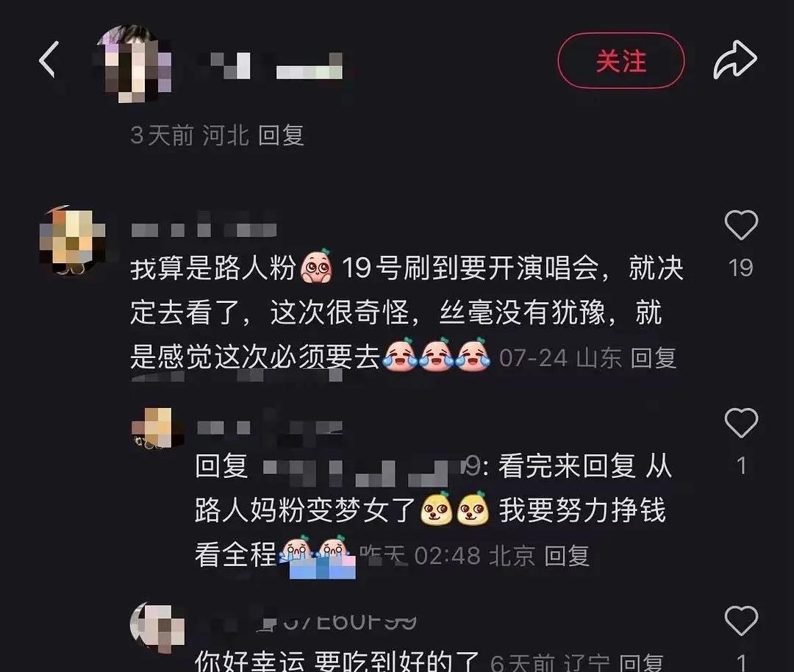Tap the pixelated author username at top
This screenshot has height=672, width=794.
coord(276,66)
